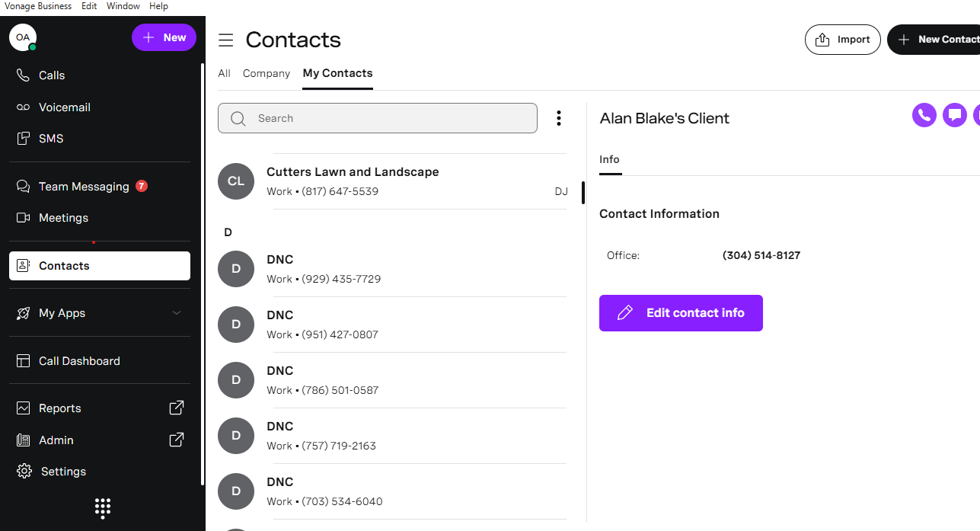The height and width of the screenshot is (531, 980).
Task: Switch to the All contacts tab
Action: 224,73
